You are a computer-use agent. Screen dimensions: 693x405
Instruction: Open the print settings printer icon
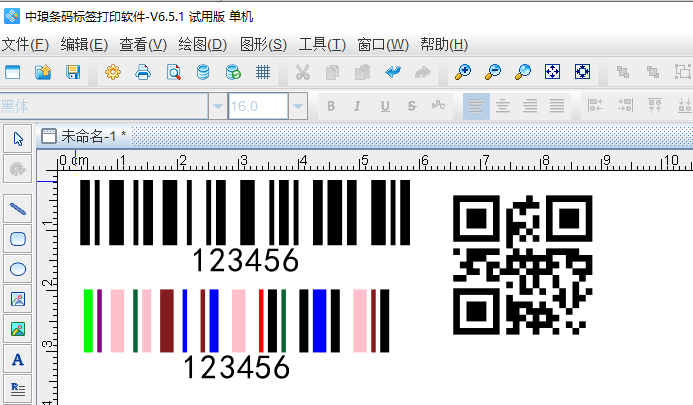click(143, 72)
